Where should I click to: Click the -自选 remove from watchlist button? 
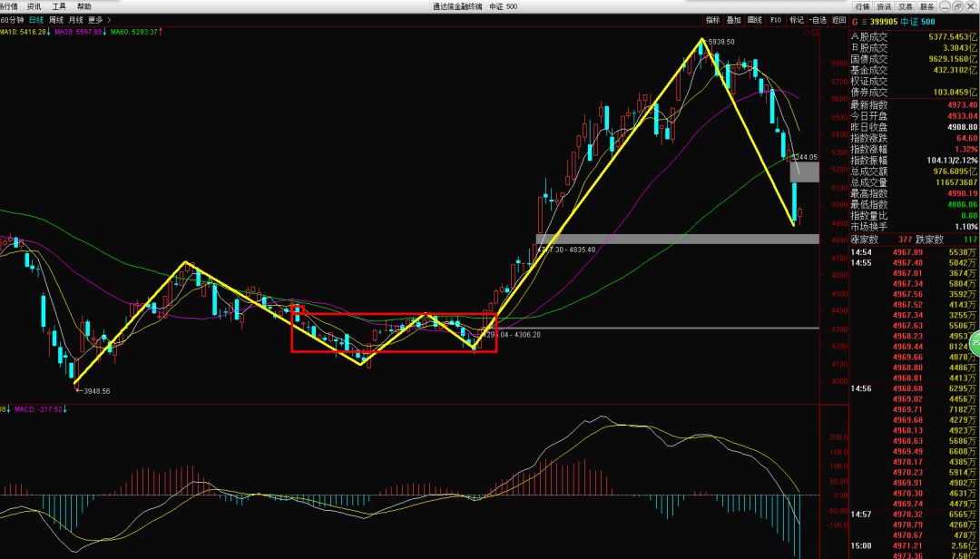818,20
